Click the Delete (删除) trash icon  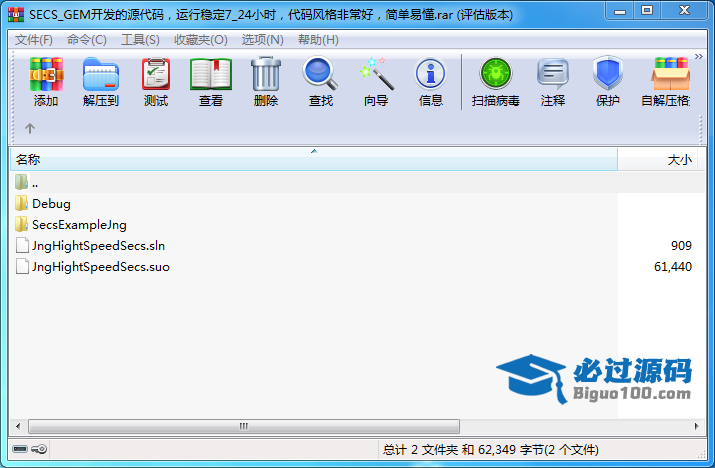pyautogui.click(x=266, y=74)
